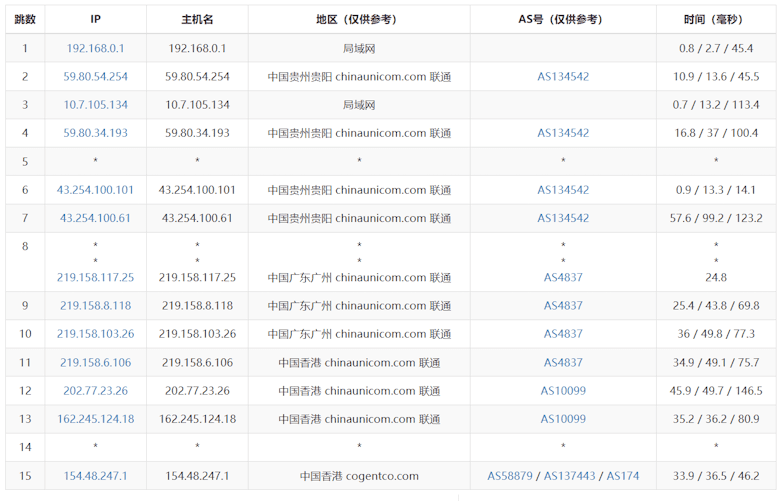Select region cell 中国香港 cogentco.com
780x501 pixels.
[359, 476]
